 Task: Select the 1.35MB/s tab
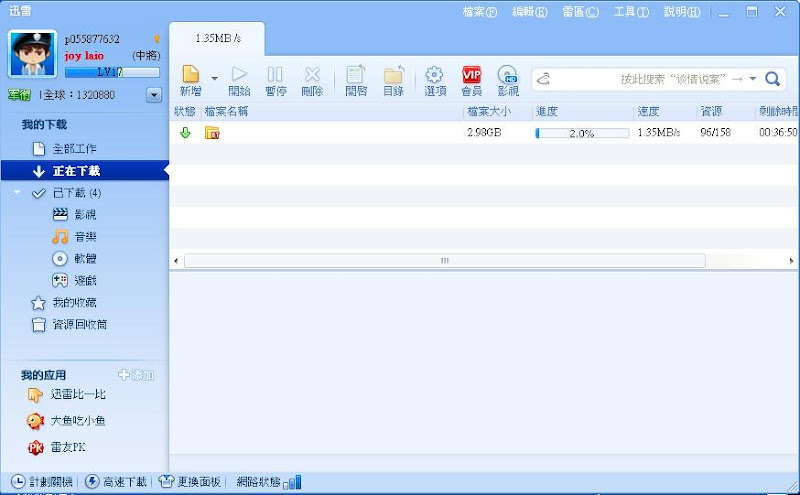coord(217,38)
